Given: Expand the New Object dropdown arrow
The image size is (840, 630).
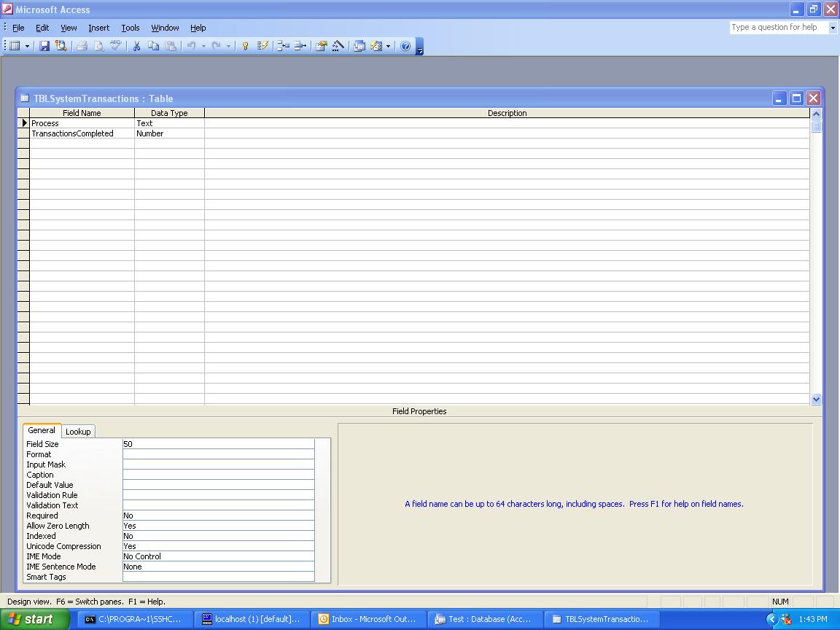Looking at the screenshot, I should point(388,46).
